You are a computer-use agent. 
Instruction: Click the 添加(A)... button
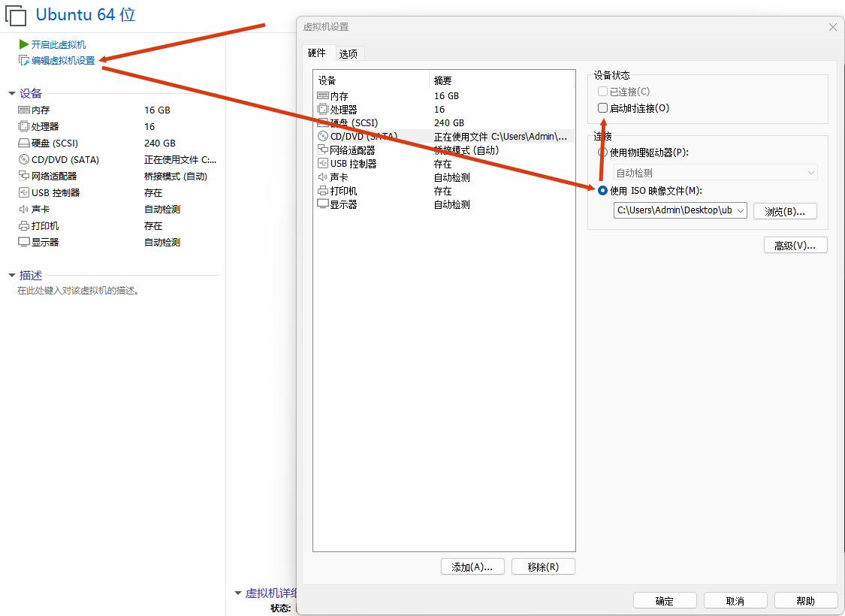click(472, 567)
